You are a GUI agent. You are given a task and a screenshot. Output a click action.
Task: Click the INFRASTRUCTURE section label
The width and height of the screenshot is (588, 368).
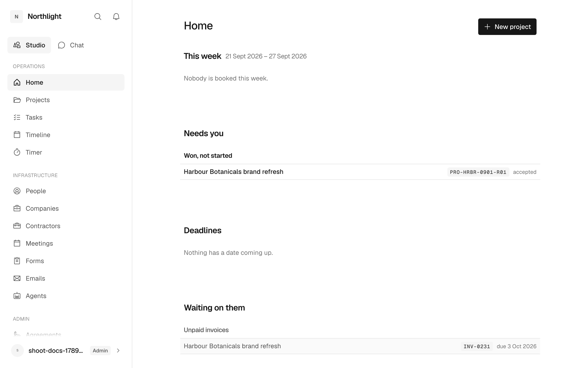coord(35,175)
